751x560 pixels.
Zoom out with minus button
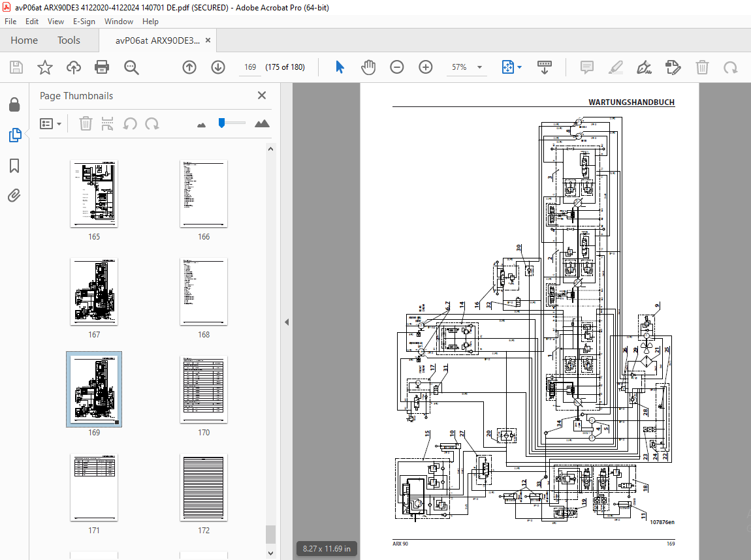point(396,67)
